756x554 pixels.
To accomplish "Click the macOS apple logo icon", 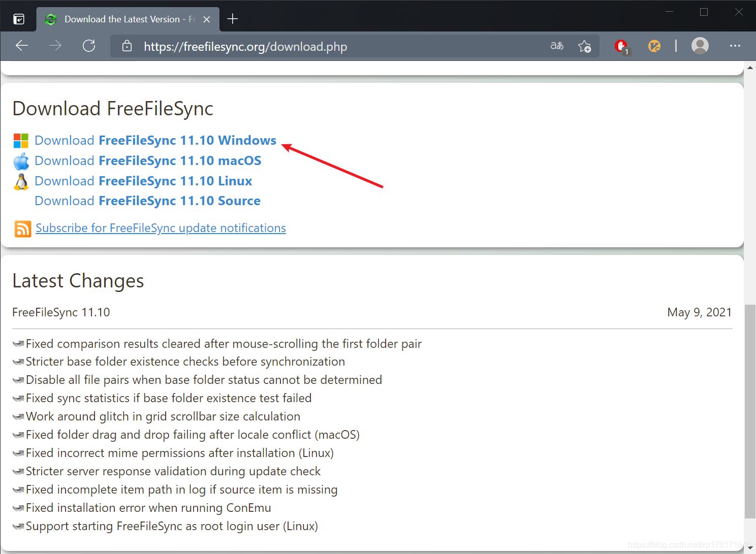I will click(x=21, y=161).
